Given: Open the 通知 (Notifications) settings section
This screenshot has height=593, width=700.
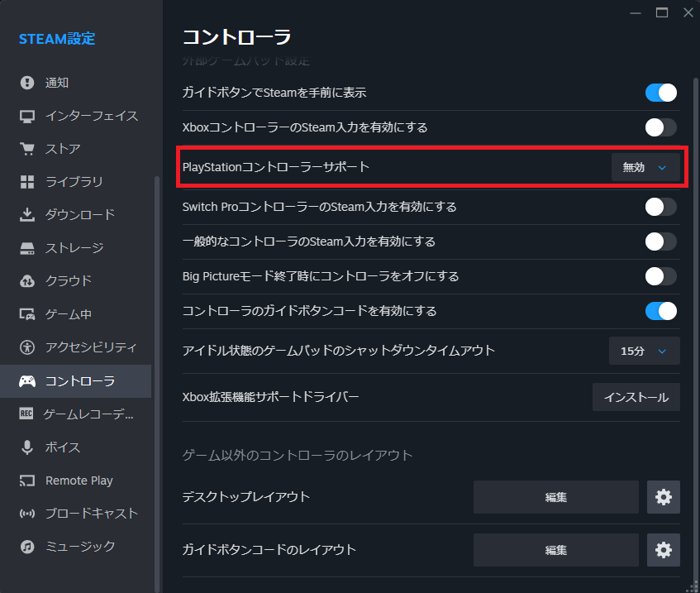Looking at the screenshot, I should click(66, 82).
